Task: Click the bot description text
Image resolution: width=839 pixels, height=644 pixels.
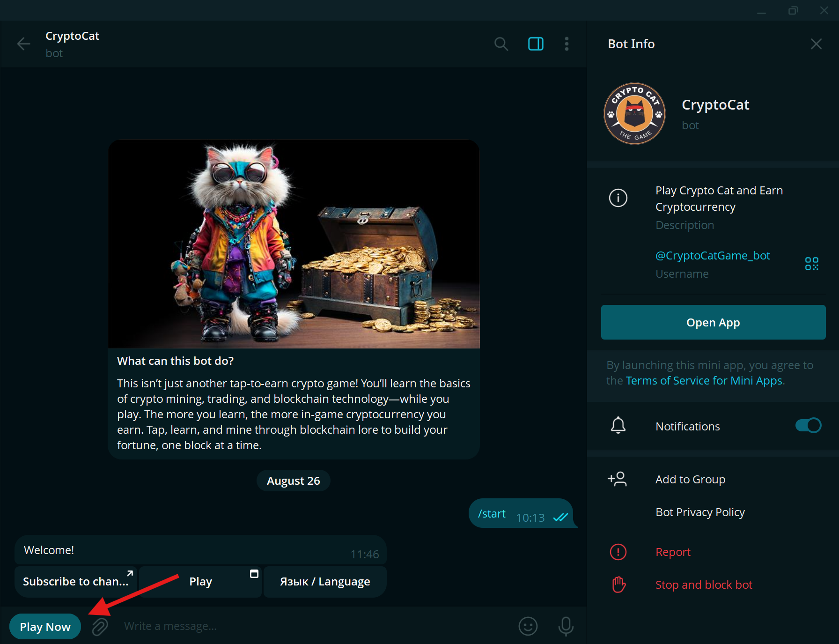Action: [719, 199]
